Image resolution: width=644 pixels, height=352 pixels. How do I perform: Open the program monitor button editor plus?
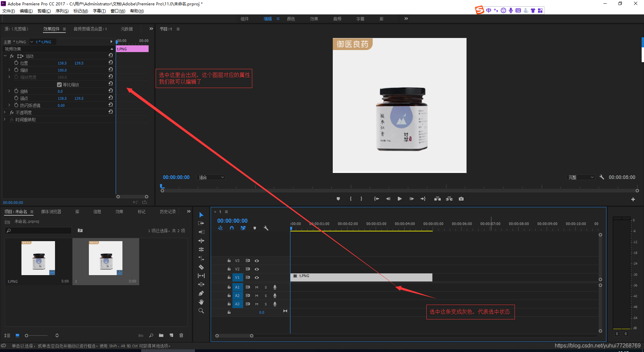pos(633,199)
